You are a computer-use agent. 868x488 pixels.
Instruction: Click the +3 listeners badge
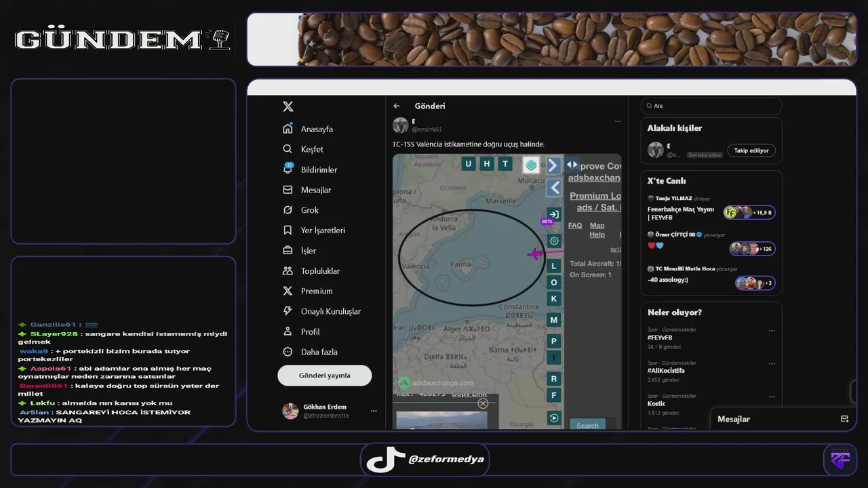(755, 283)
